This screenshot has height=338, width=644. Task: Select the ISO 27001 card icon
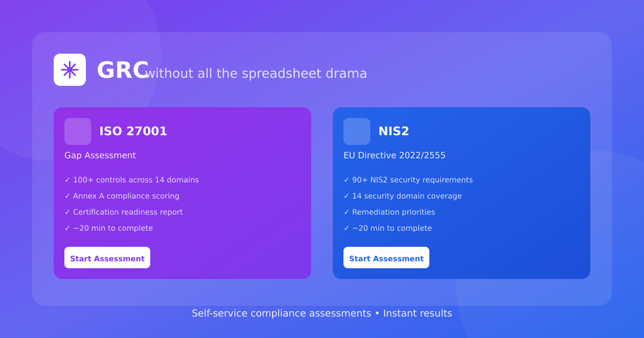[78, 131]
